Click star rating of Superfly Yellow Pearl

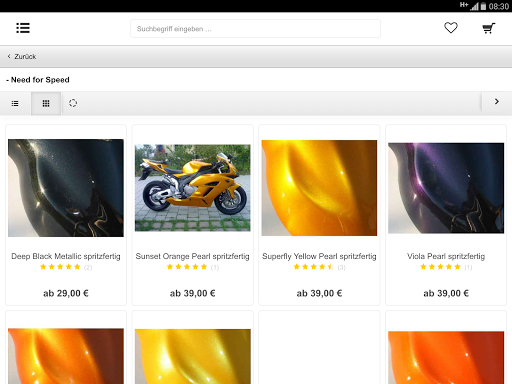pos(314,267)
